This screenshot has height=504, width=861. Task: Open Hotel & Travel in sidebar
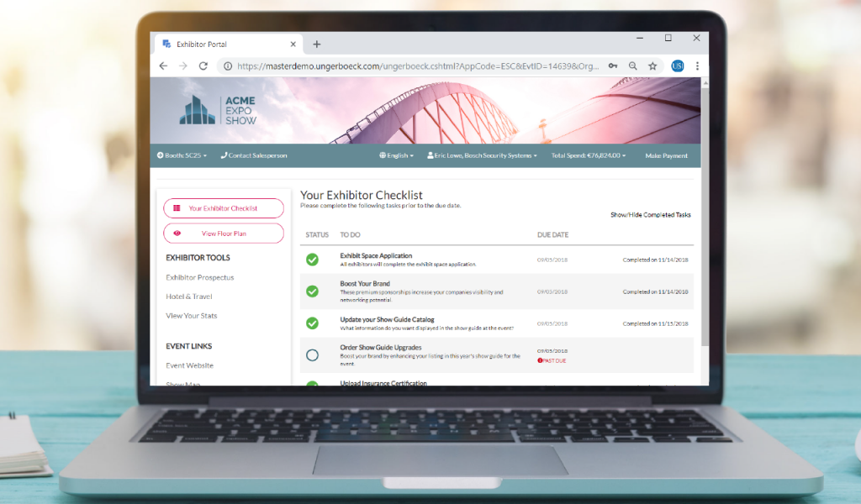[x=189, y=297]
